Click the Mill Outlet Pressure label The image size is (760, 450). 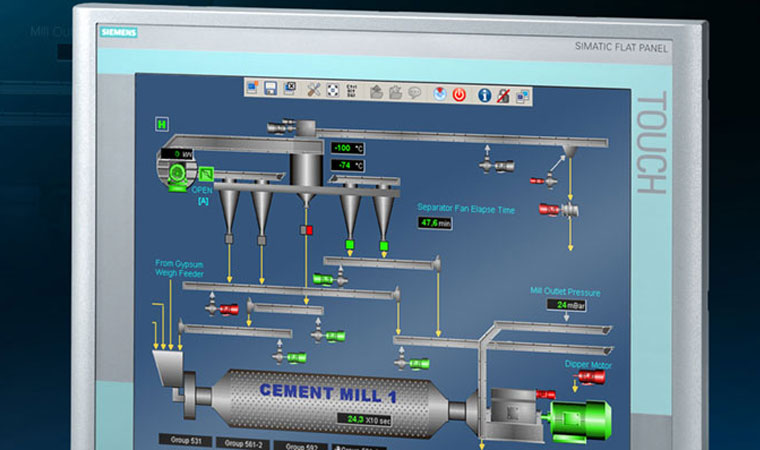565,291
